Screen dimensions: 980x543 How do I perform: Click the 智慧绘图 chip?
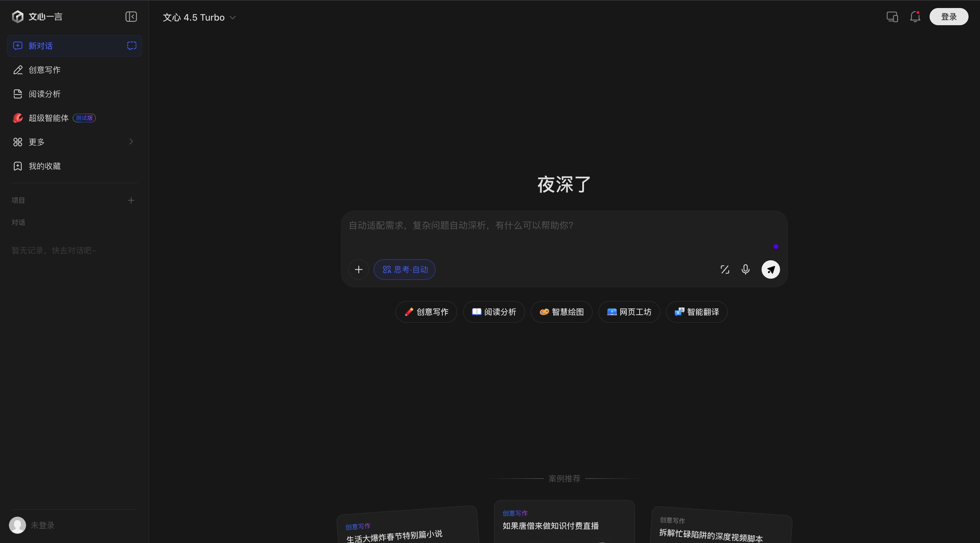point(562,312)
